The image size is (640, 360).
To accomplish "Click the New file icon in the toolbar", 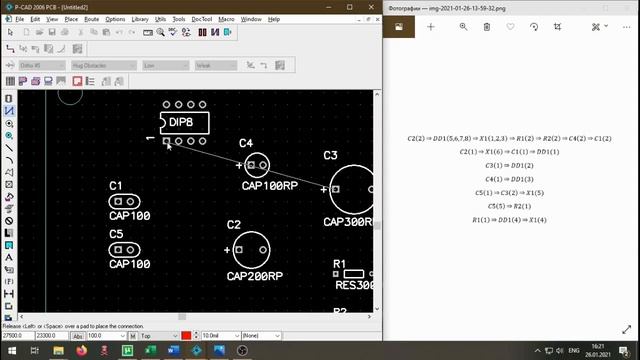I will tap(26, 32).
